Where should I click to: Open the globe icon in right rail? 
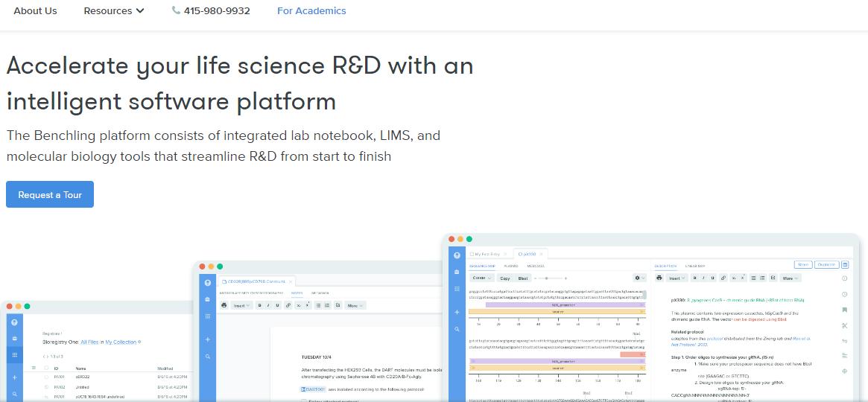click(x=844, y=371)
